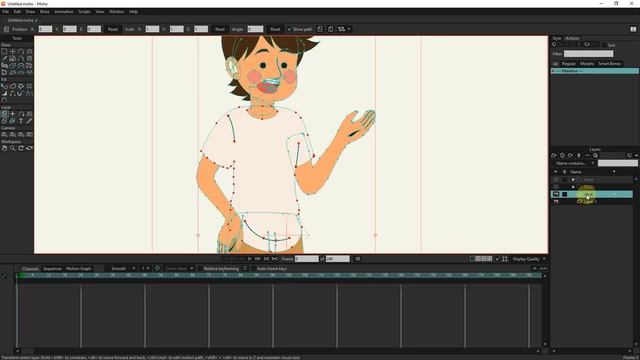The image size is (640, 360).
Task: Click the Filter field in Actions panel
Action: [589, 54]
